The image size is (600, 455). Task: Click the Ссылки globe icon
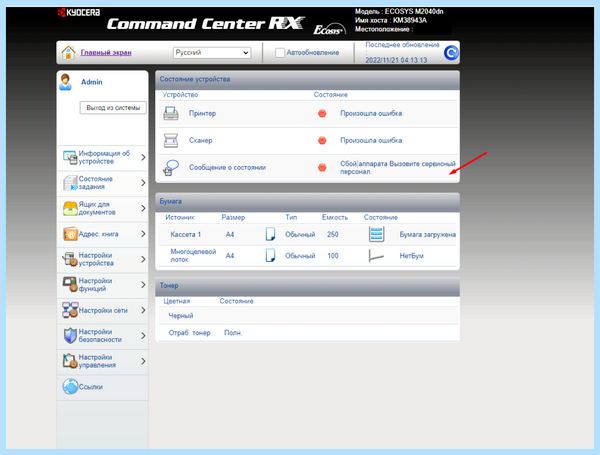pos(70,387)
